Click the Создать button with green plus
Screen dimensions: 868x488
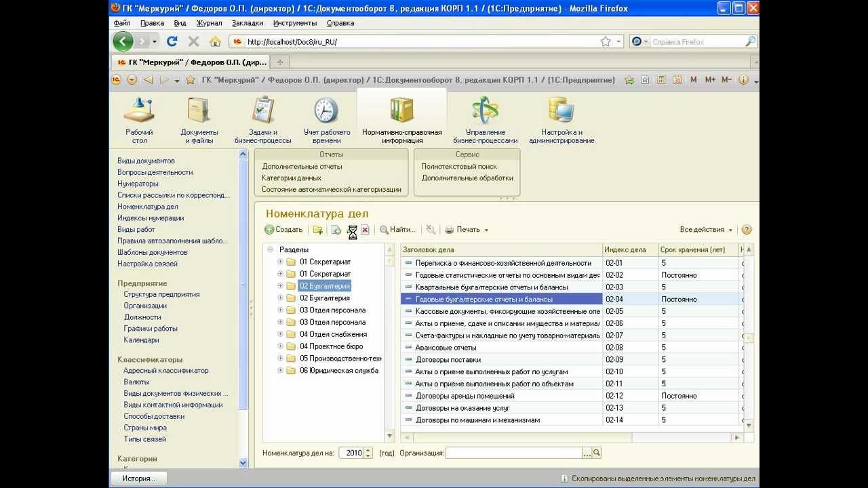(x=284, y=230)
